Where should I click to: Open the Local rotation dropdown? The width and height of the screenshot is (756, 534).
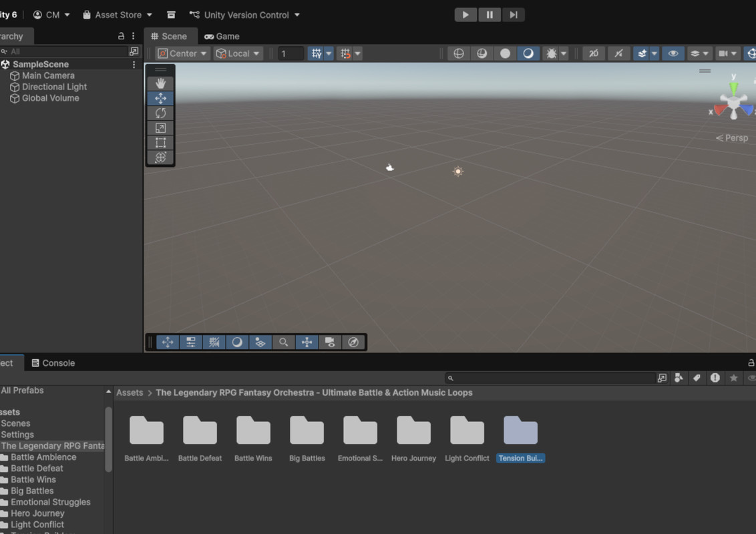238,53
